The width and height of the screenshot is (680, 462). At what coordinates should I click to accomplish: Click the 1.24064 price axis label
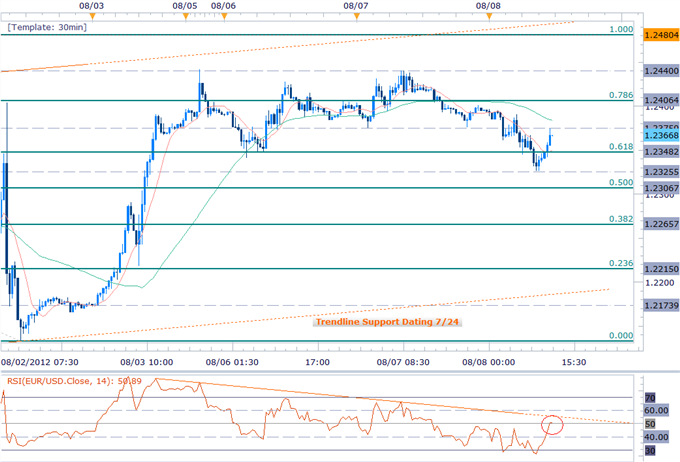click(657, 100)
